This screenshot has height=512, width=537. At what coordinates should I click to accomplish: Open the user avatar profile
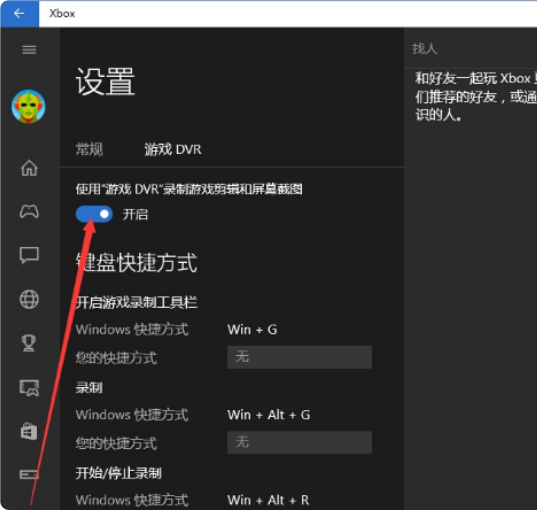click(28, 107)
